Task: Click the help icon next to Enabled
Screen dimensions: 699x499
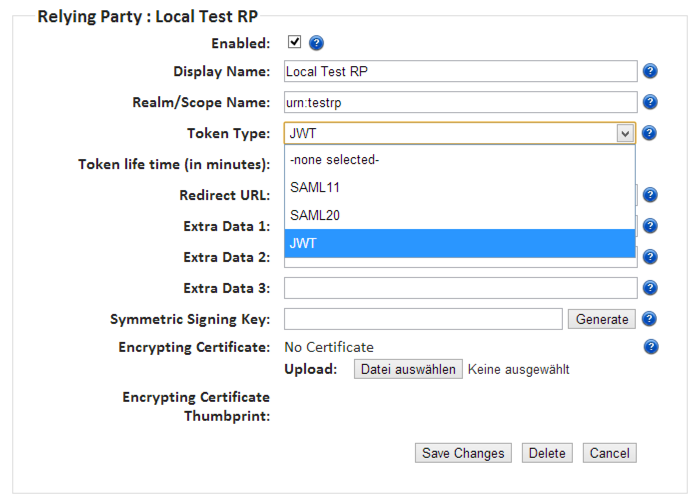Action: coord(317,43)
